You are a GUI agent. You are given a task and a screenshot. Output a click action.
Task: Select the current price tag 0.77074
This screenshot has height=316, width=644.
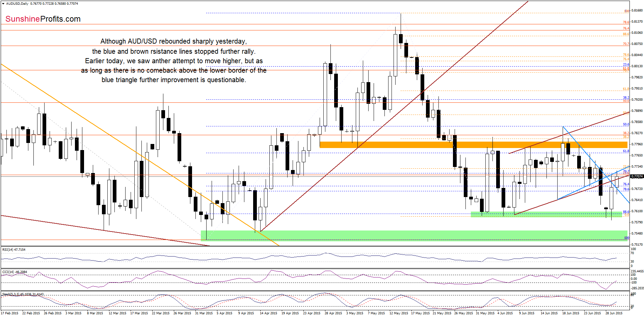pos(637,176)
